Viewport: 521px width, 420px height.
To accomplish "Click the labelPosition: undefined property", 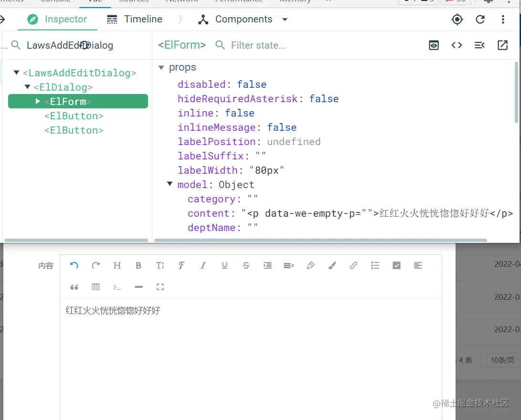I will point(249,141).
